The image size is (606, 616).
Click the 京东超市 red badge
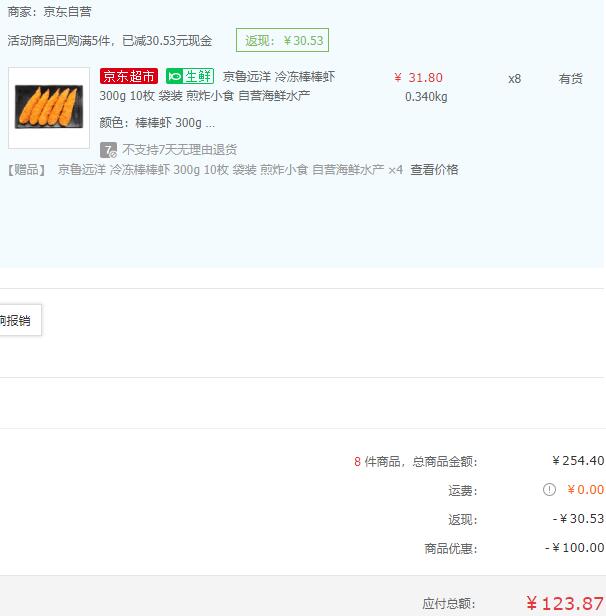(129, 76)
